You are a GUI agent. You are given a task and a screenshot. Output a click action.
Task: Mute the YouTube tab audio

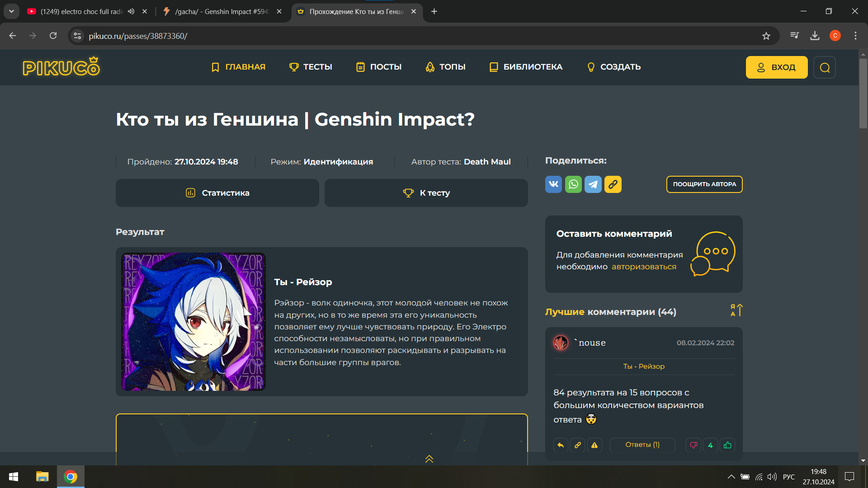(131, 11)
